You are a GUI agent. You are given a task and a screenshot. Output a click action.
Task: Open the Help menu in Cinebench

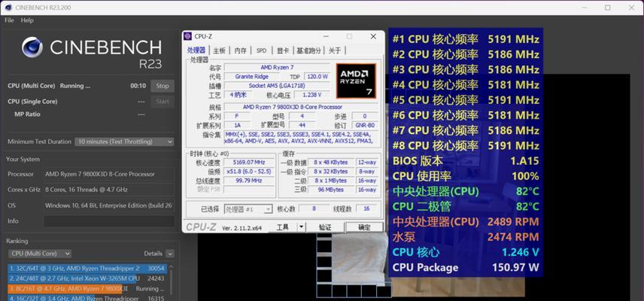click(27, 20)
